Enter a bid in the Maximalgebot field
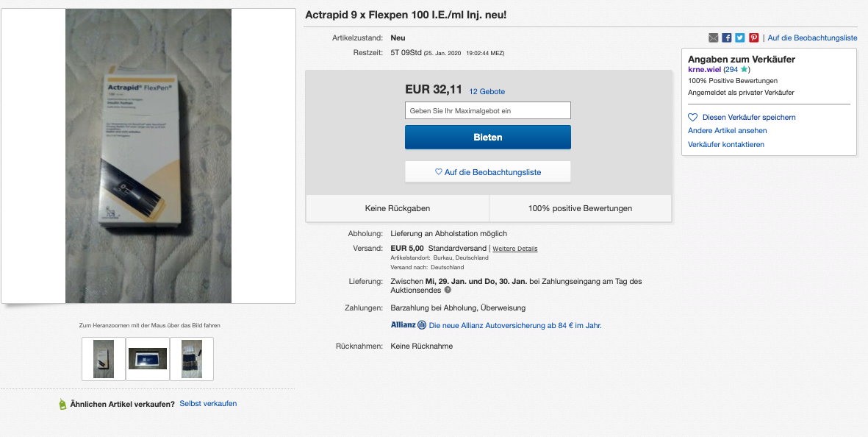 [487, 110]
